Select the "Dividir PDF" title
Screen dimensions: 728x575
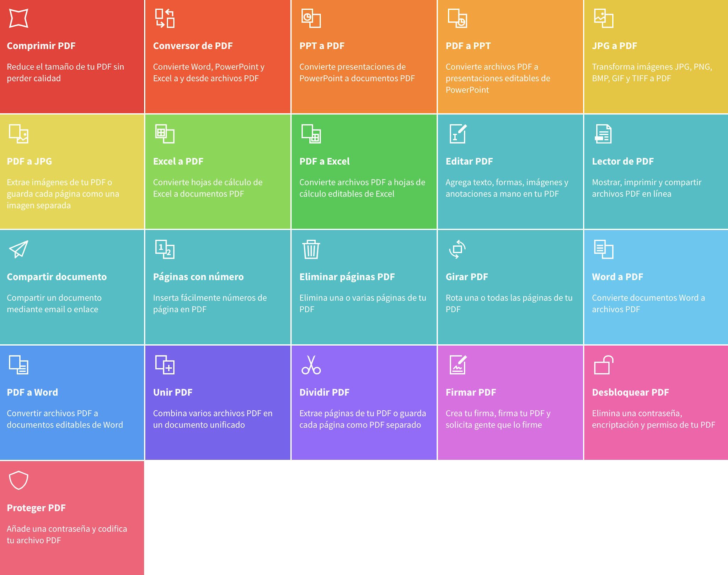click(x=325, y=393)
